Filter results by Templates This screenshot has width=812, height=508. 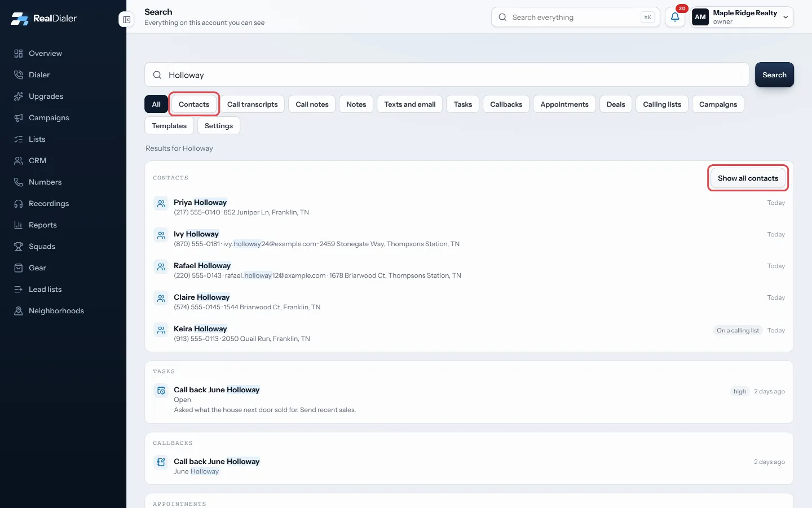(169, 126)
